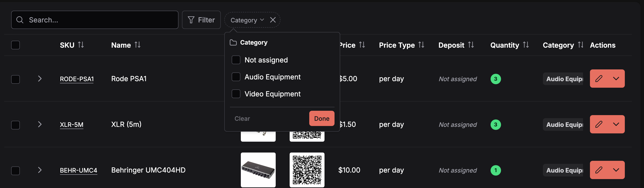Click the $1.50 price cell
Screen dimensions: 644x188
click(x=348, y=125)
